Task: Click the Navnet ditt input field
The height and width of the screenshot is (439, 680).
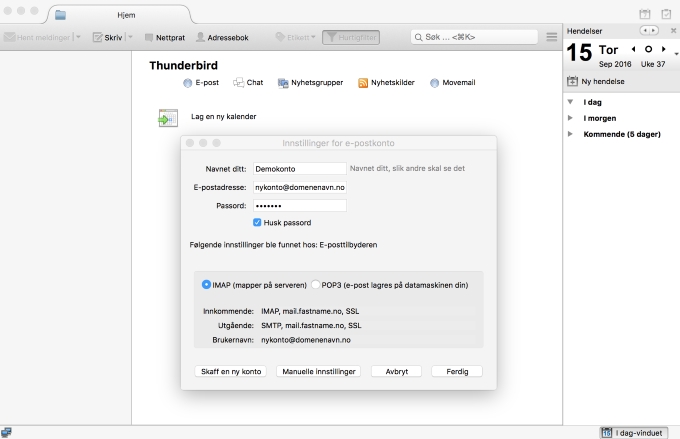Action: [x=300, y=169]
